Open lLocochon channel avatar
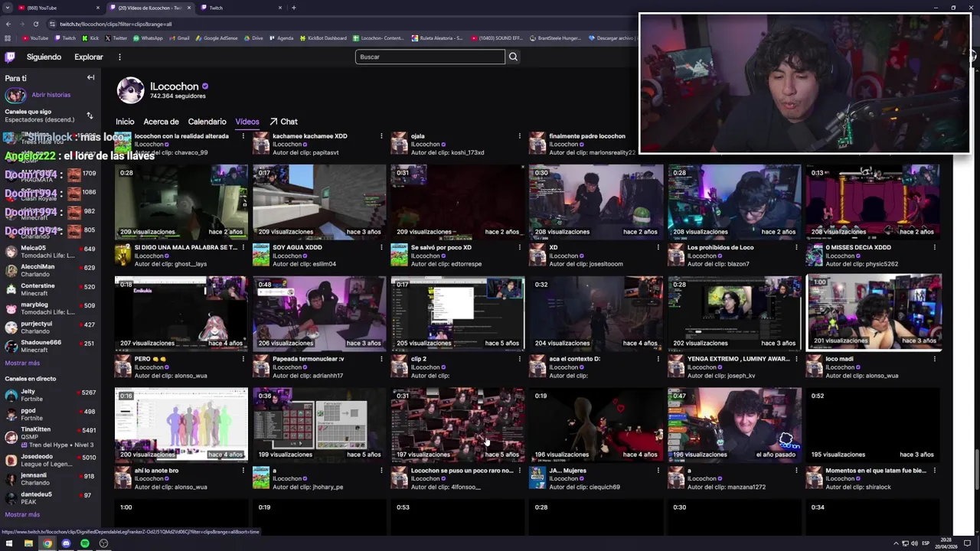This screenshot has height=551, width=980. click(x=130, y=90)
